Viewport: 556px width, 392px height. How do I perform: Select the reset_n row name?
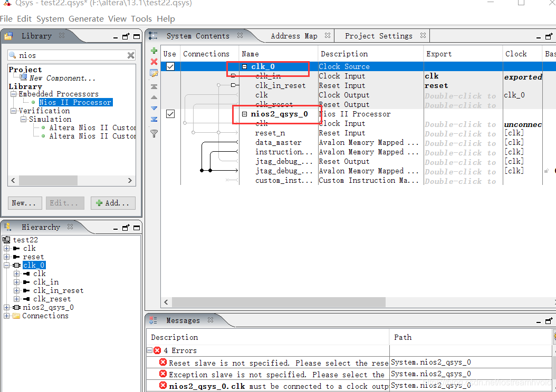point(270,133)
